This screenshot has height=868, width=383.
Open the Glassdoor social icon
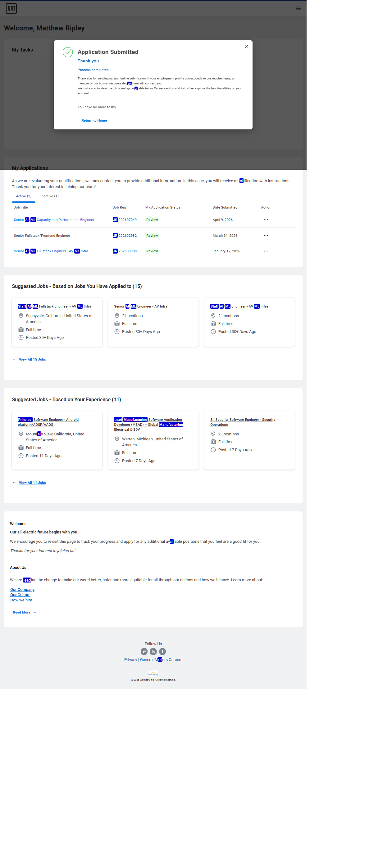click(144, 651)
